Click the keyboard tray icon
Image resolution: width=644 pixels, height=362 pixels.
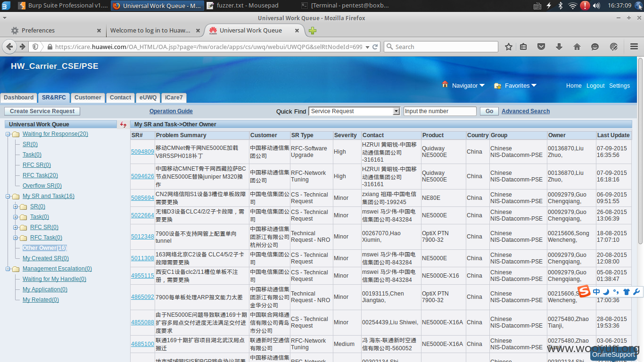(537, 6)
